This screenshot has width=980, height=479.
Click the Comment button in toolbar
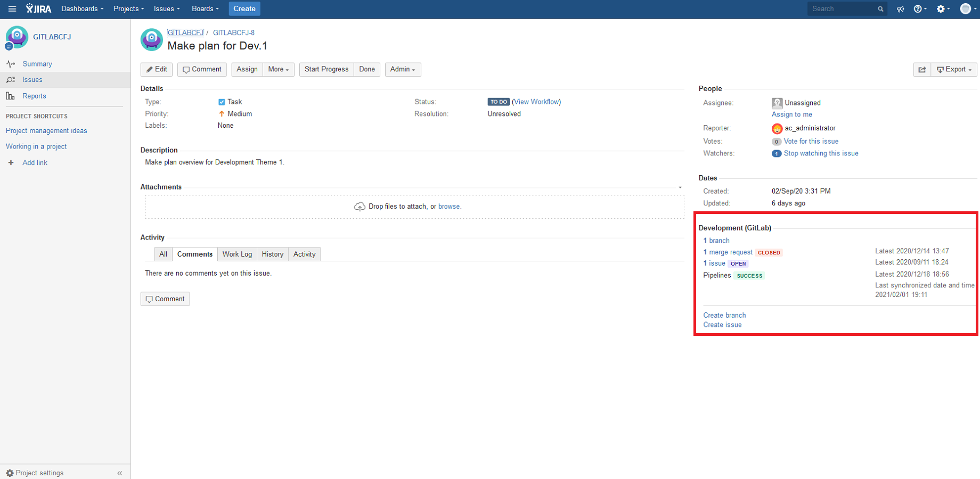202,70
